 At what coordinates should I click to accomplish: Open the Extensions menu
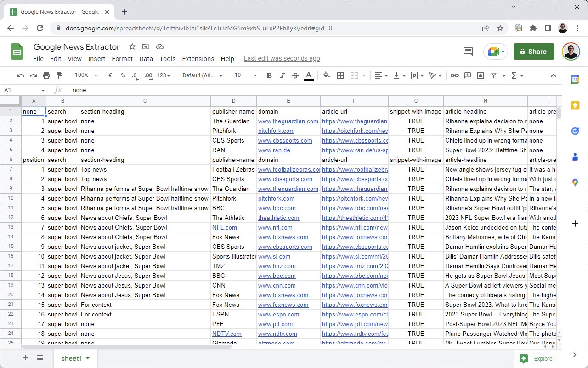tap(198, 59)
